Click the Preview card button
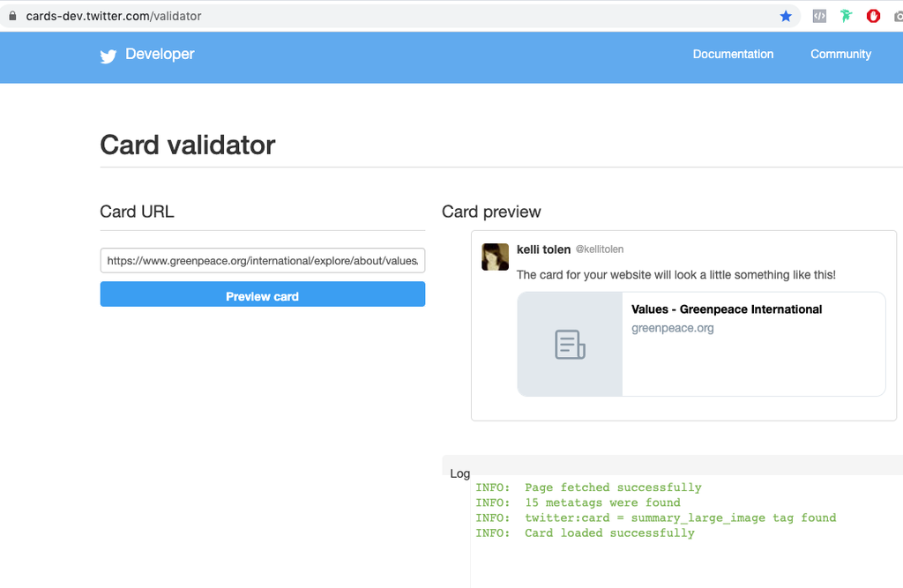This screenshot has height=588, width=903. (x=263, y=294)
